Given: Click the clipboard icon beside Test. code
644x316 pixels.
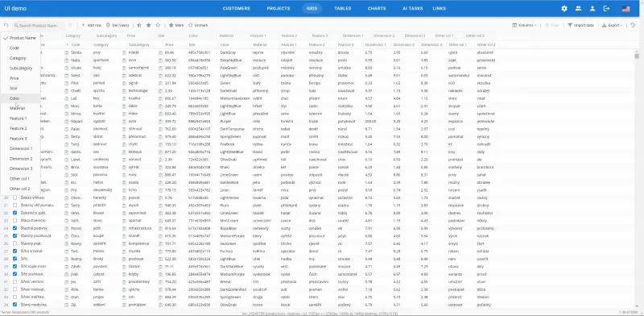Looking at the screenshot, I should tap(67, 251).
